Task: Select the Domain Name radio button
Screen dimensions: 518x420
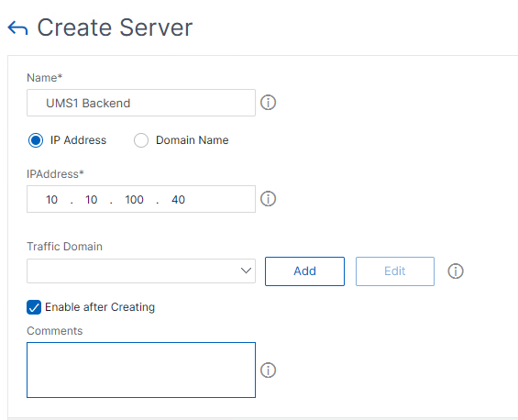Action: click(141, 140)
